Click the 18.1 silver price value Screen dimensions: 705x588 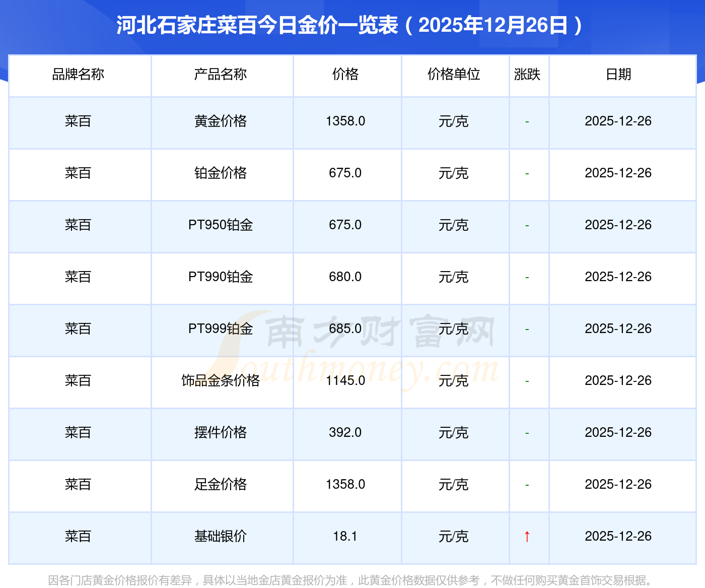click(x=345, y=537)
